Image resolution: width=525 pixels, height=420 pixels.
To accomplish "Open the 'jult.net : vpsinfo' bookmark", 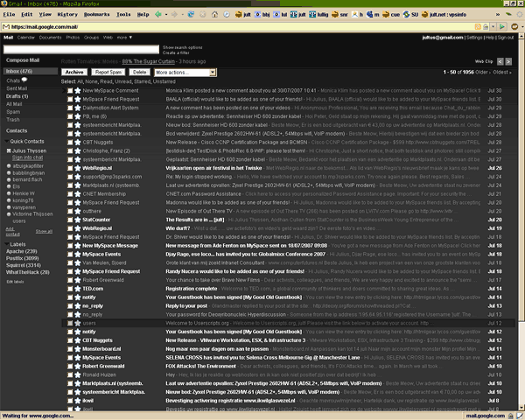I will (x=444, y=15).
